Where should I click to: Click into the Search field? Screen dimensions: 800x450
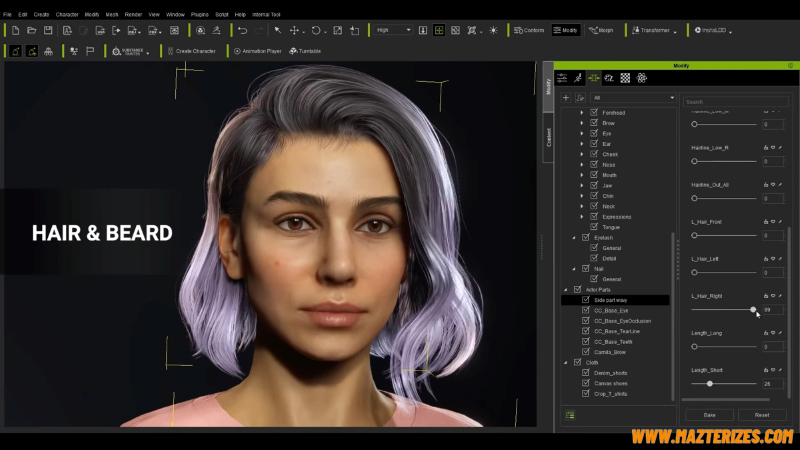735,102
